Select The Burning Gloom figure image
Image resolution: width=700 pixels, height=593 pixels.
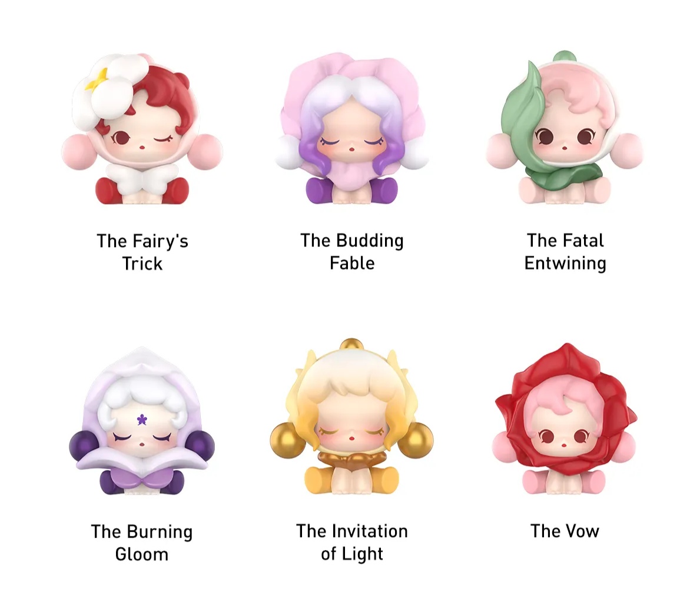click(x=142, y=421)
